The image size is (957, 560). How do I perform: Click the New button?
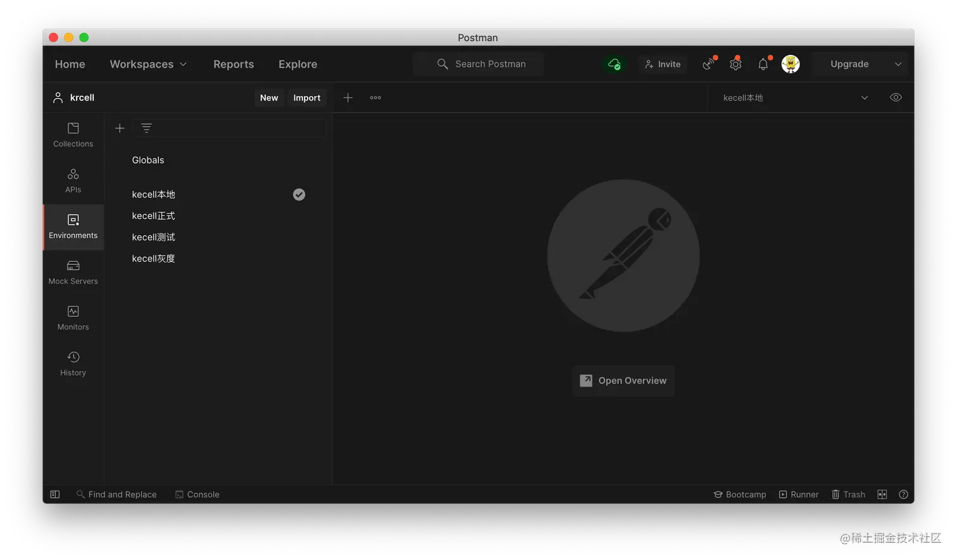269,97
